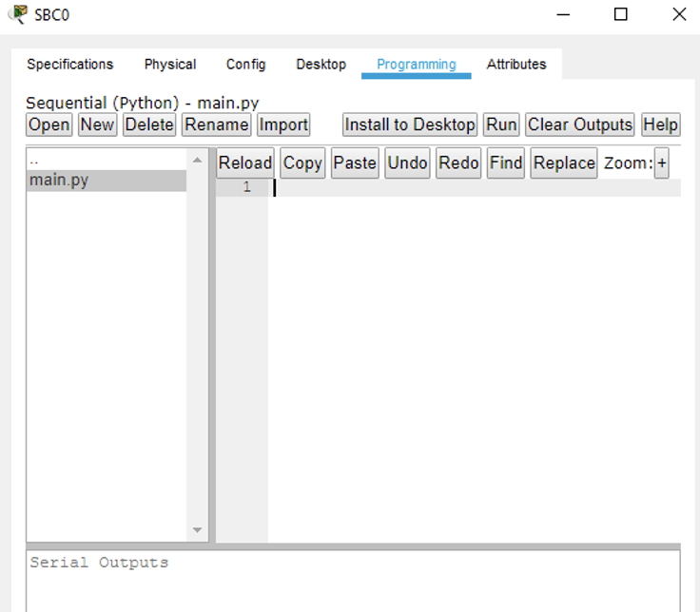Clear Outputs of the serial console
The height and width of the screenshot is (612, 700).
click(x=579, y=124)
